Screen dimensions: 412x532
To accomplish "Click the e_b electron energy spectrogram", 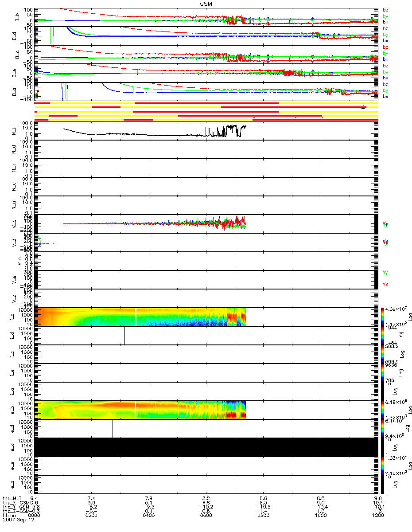I will [x=140, y=410].
